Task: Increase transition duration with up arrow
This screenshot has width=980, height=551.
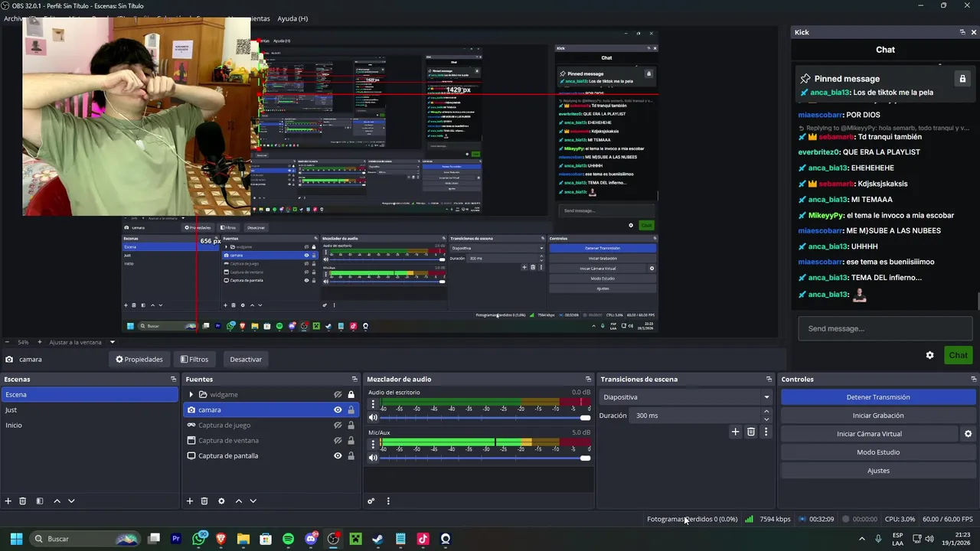Action: 766,412
